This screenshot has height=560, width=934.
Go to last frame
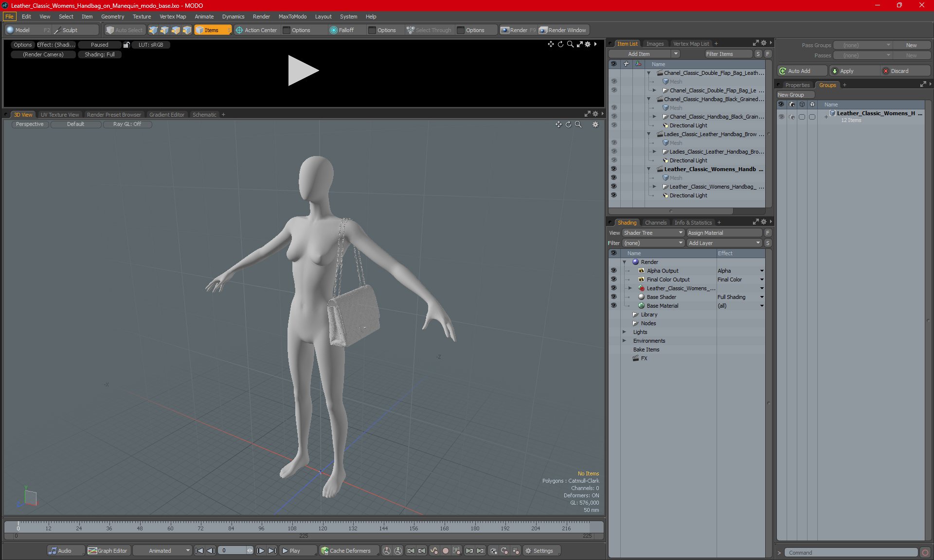point(272,551)
